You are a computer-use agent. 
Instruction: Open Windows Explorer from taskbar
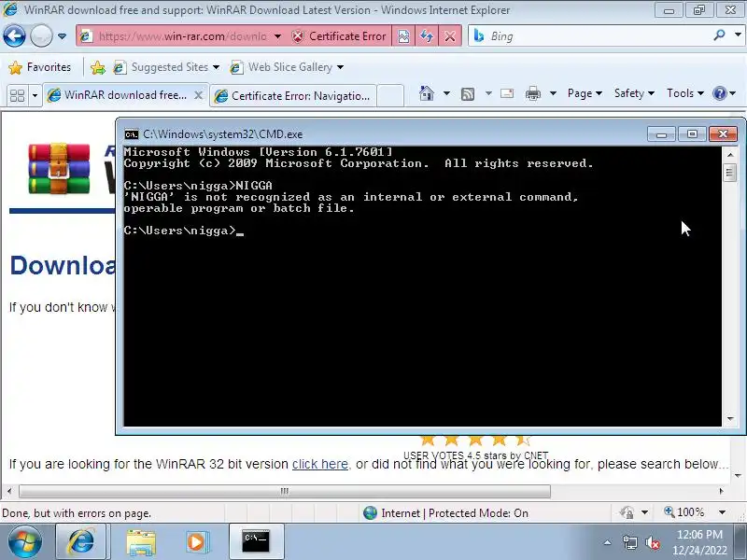click(x=141, y=542)
